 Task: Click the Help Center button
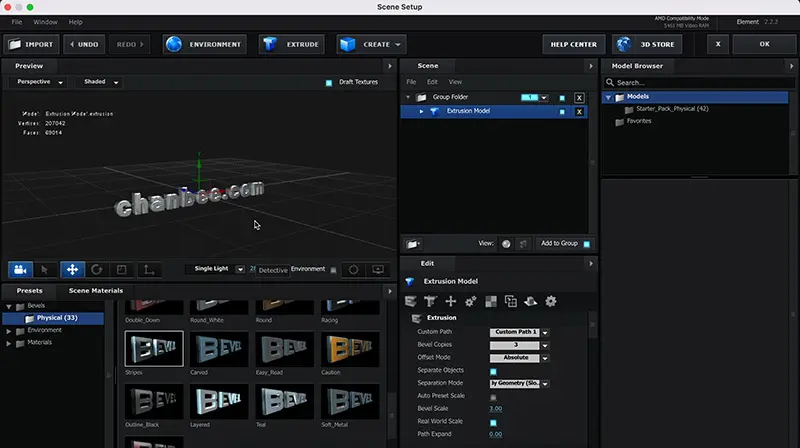point(573,44)
